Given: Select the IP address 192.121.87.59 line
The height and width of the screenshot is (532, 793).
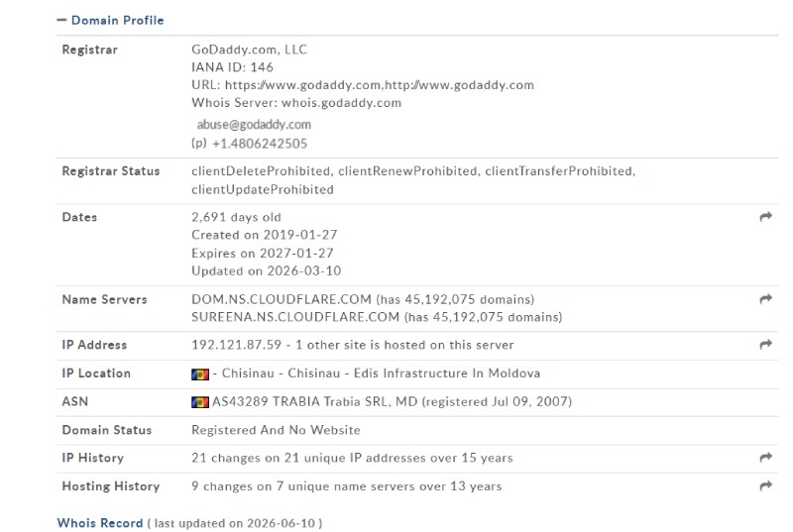Looking at the screenshot, I should click(x=353, y=345).
